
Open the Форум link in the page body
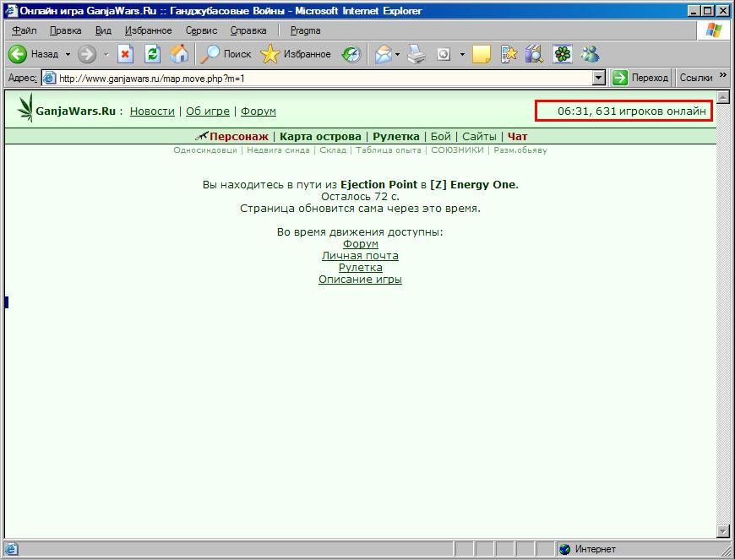(361, 244)
